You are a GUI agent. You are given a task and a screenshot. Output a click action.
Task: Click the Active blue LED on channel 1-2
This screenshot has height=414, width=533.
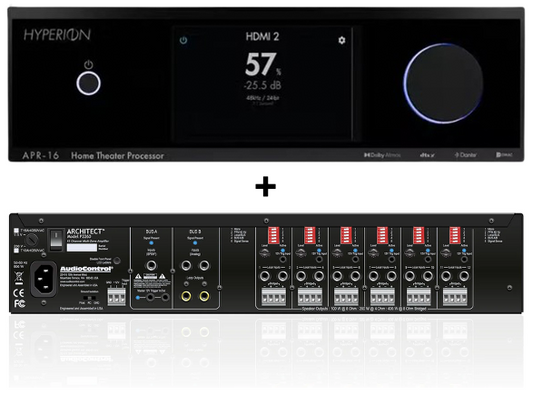click(x=283, y=251)
